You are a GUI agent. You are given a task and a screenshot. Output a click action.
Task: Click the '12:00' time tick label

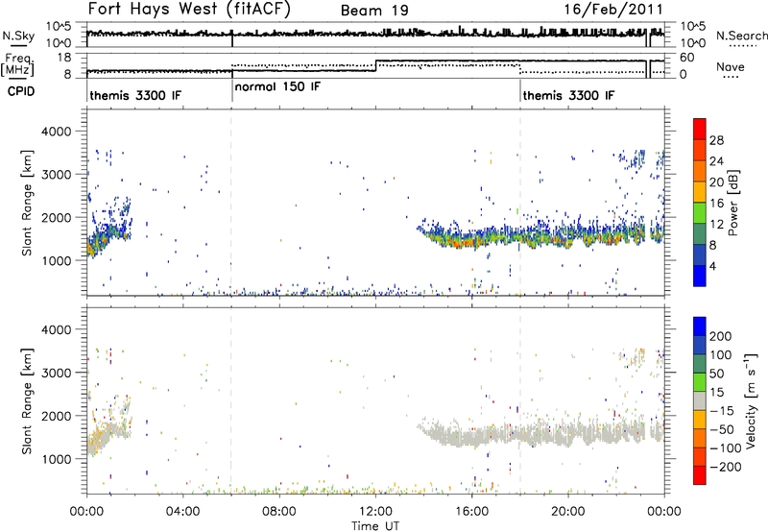(375, 512)
